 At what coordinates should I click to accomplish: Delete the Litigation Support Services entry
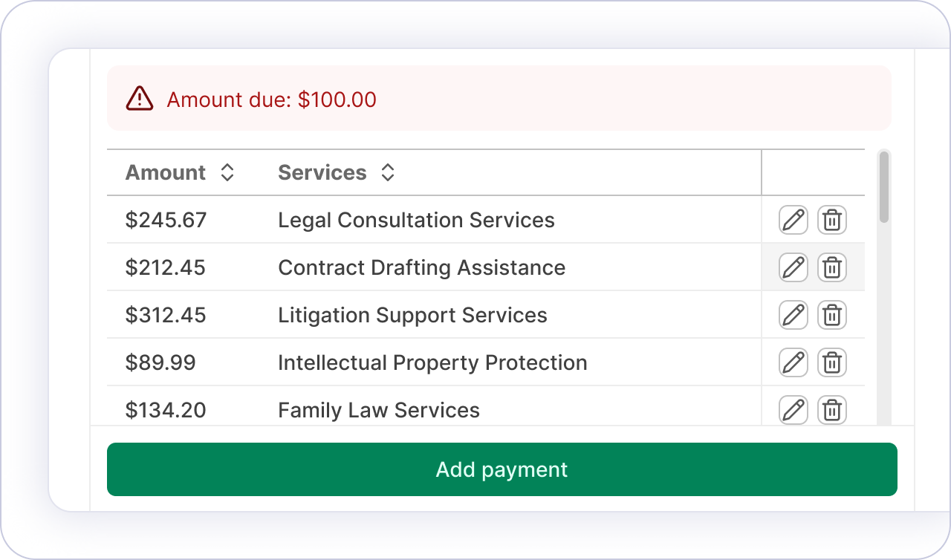click(832, 316)
